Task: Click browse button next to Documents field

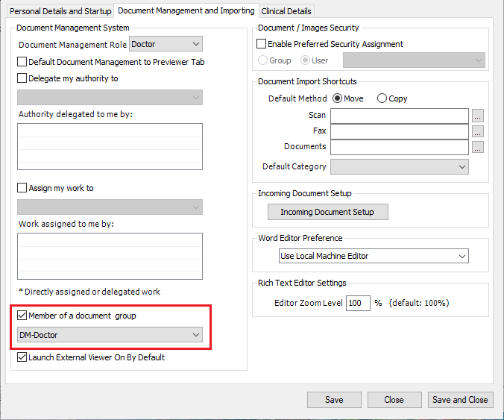Action: (478, 147)
